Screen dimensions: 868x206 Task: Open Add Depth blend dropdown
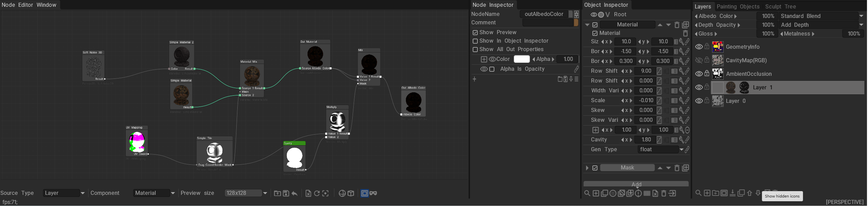[822, 25]
